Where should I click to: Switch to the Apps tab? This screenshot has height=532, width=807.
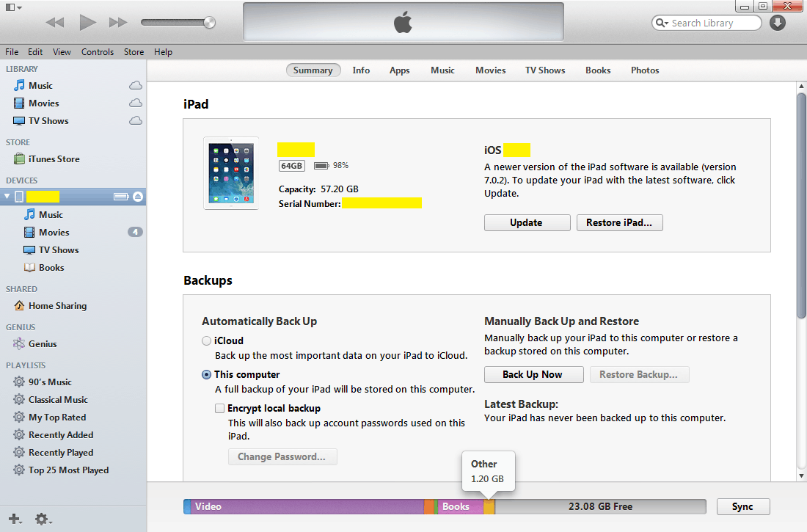399,70
